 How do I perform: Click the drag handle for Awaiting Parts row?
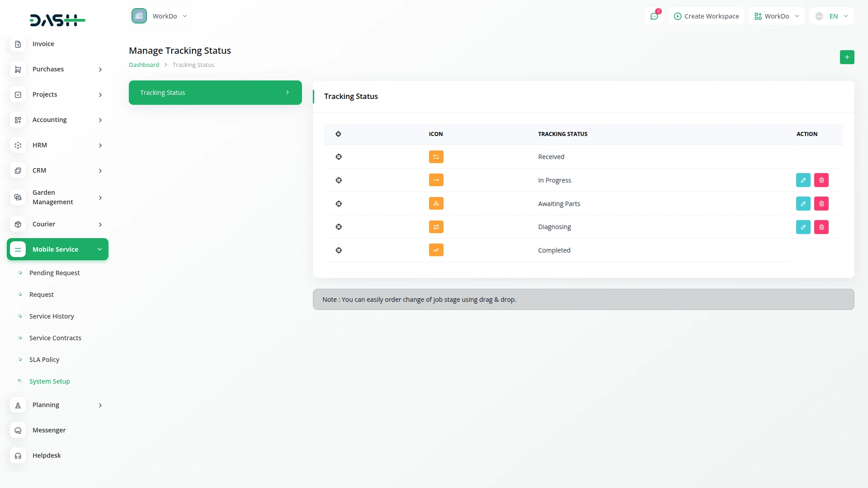pyautogui.click(x=339, y=204)
